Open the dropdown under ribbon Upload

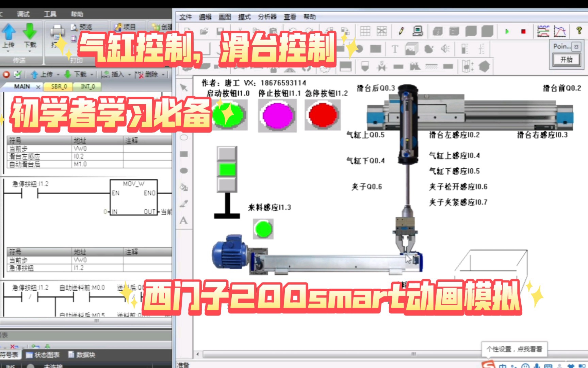click(x=9, y=51)
